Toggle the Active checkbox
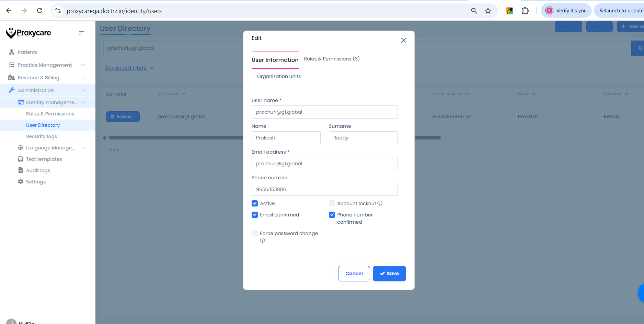This screenshot has width=644, height=324. pyautogui.click(x=255, y=203)
